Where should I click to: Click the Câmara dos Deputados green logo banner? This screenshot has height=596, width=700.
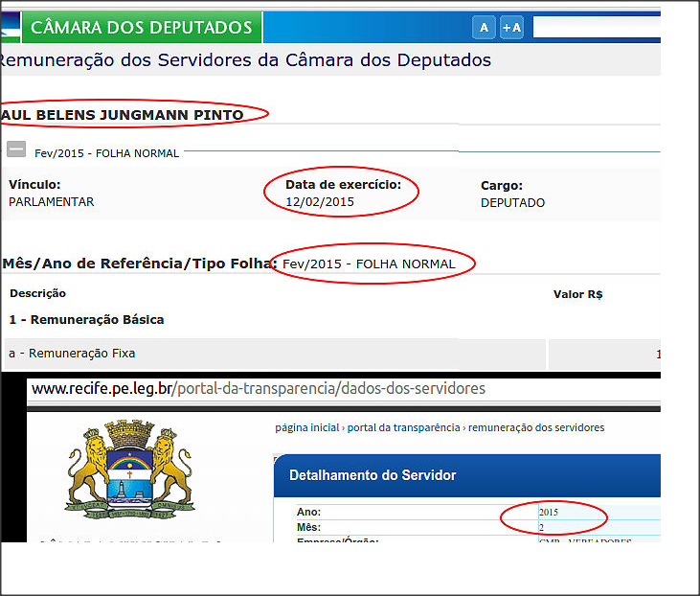142,27
